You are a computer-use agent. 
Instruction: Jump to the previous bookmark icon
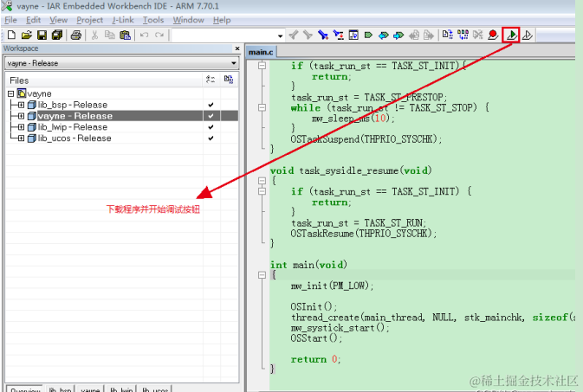point(384,35)
